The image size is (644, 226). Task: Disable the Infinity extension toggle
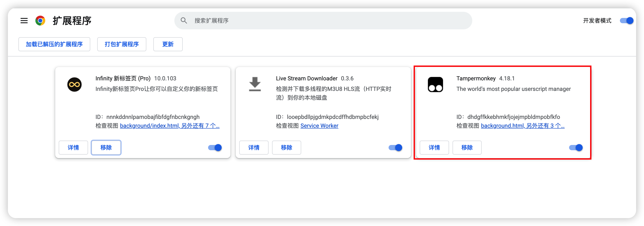click(215, 148)
